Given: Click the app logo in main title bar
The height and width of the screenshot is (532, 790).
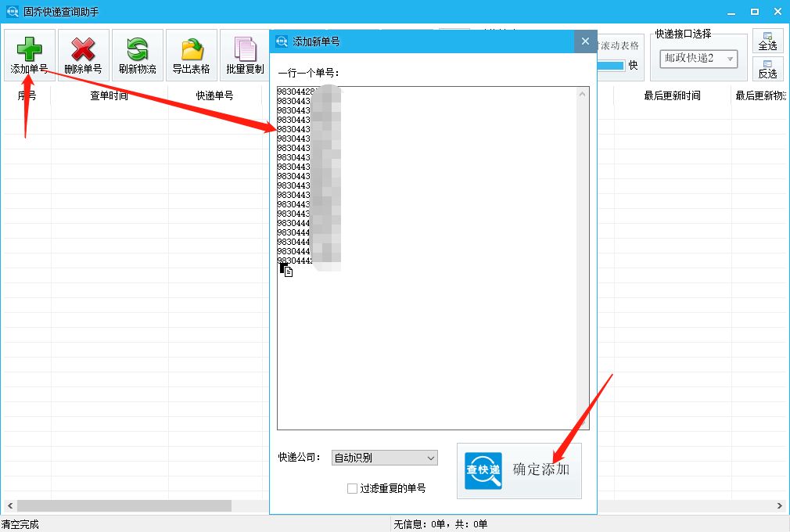Looking at the screenshot, I should (12, 11).
